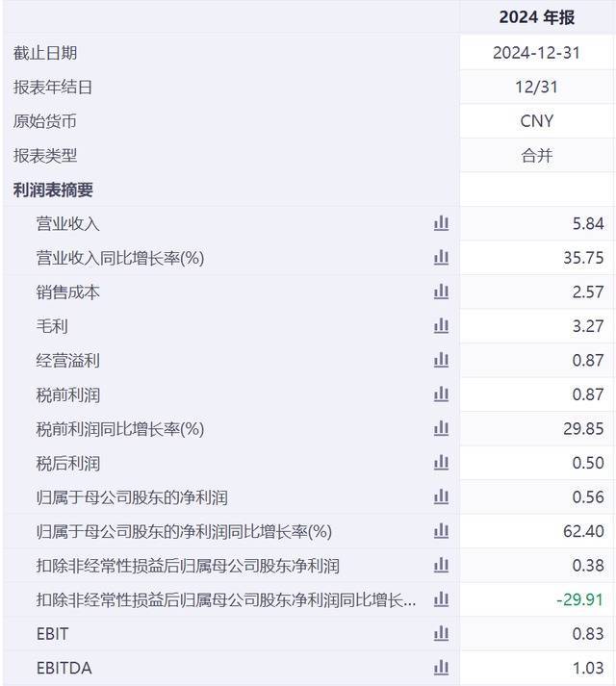Select the 截止日期 row label

(45, 53)
